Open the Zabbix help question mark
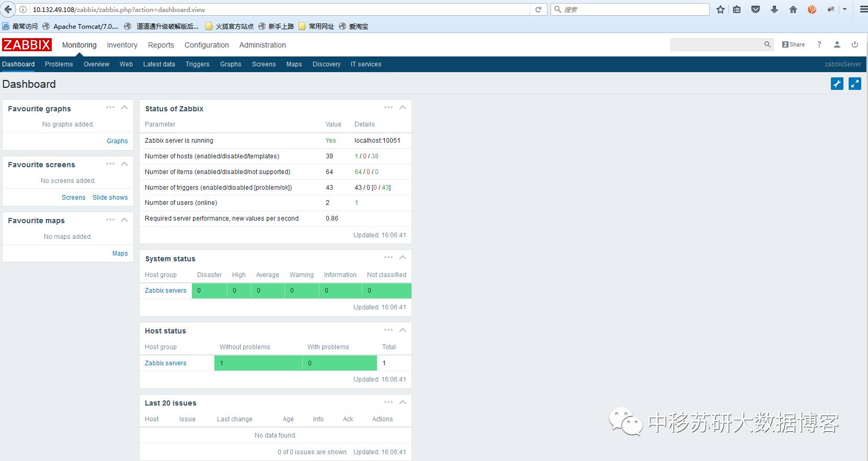Viewport: 868px width, 461px height. click(819, 44)
